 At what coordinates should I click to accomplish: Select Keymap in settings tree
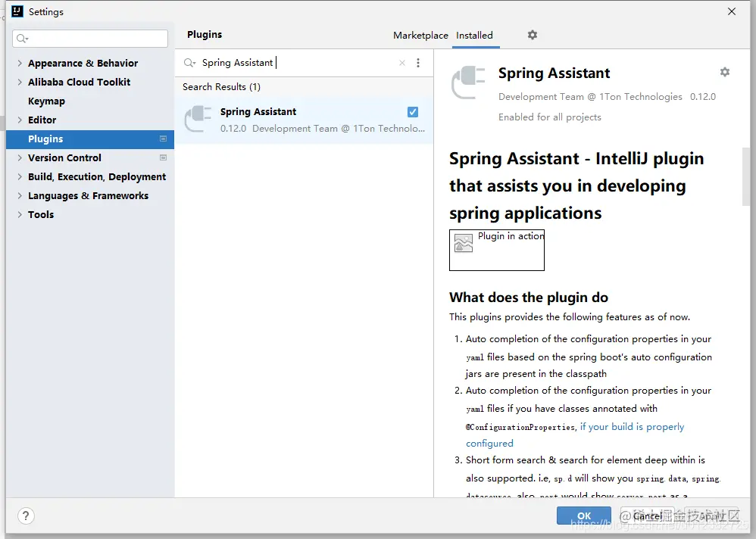[46, 101]
